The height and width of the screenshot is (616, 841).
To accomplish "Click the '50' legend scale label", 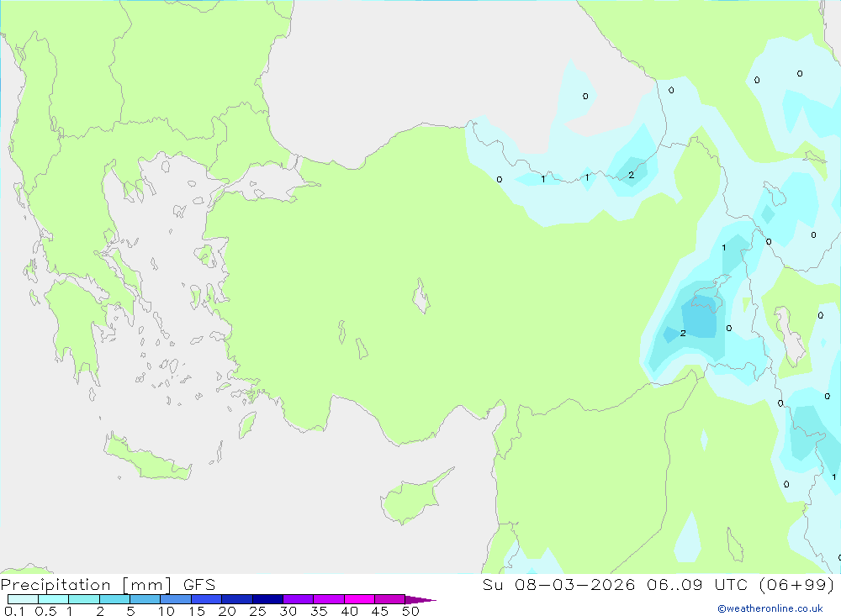I will pyautogui.click(x=410, y=611).
